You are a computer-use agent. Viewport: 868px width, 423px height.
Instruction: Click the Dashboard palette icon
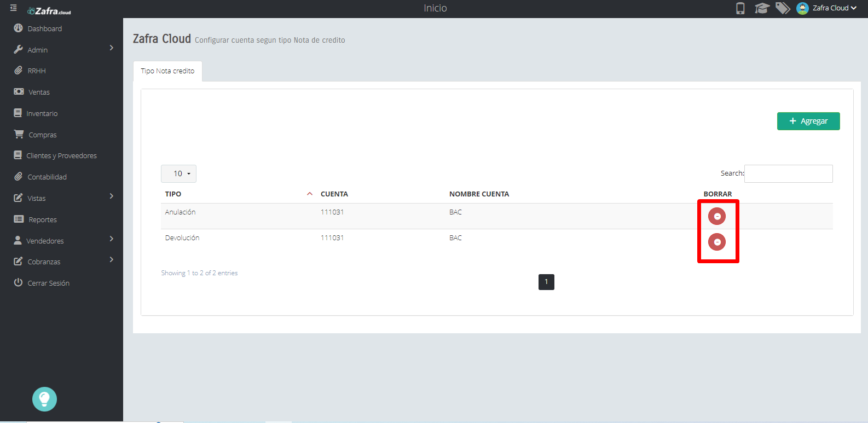pyautogui.click(x=18, y=28)
